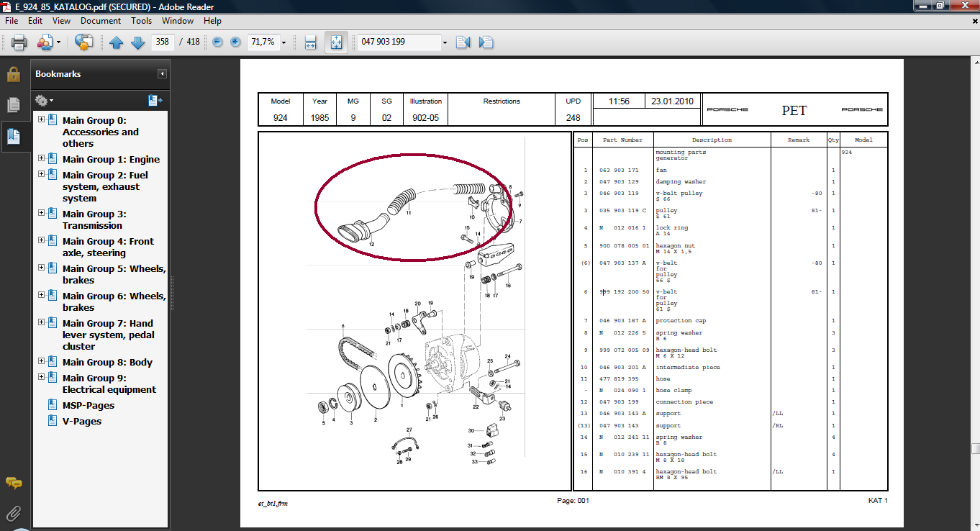Screen dimensions: 980x531
Task: Expand Main Group 7: Hand lever system
Action: click(41, 323)
